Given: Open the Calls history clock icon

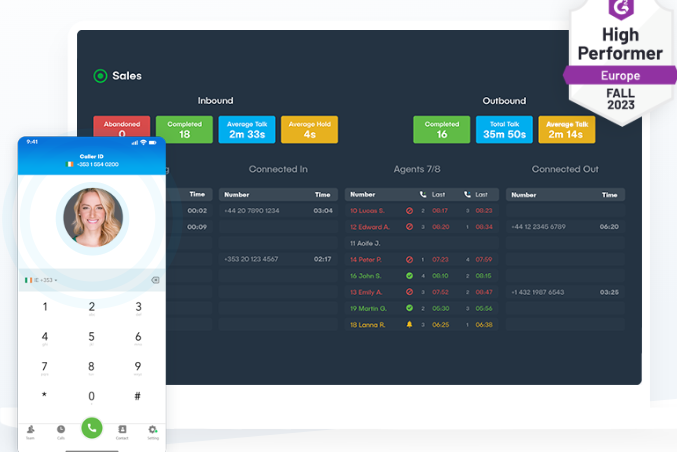Looking at the screenshot, I should (x=61, y=430).
